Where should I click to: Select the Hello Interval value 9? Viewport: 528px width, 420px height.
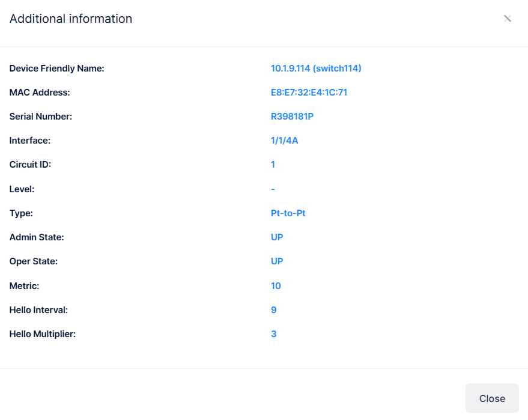(x=274, y=309)
